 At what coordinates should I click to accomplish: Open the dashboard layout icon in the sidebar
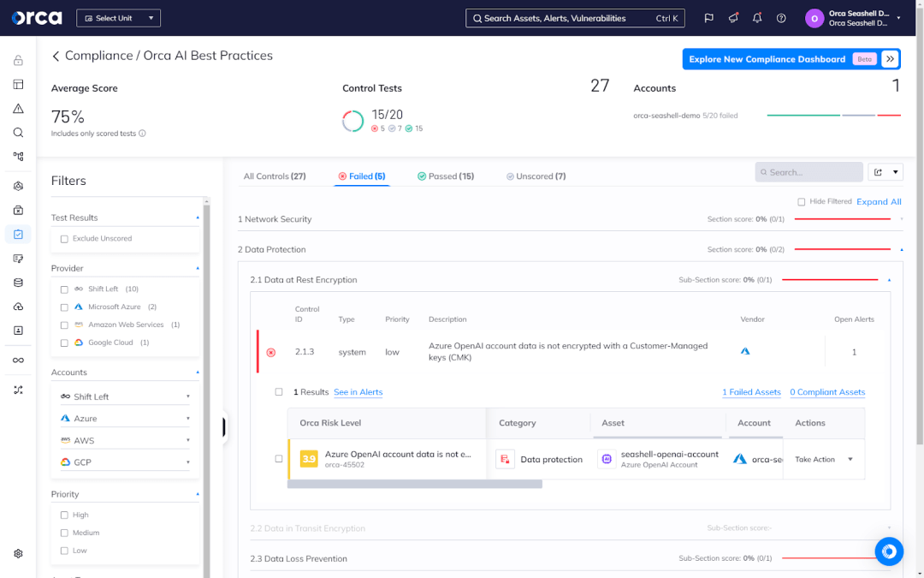pos(18,84)
